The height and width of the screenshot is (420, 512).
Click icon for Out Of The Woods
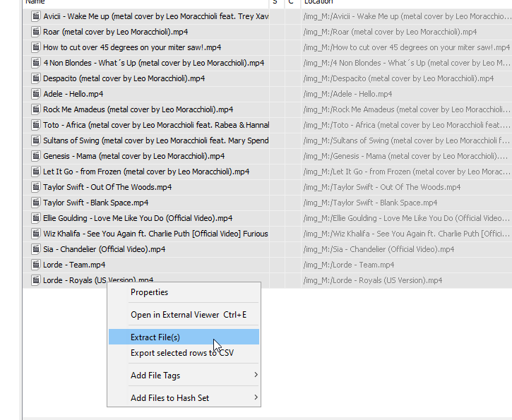pos(35,187)
